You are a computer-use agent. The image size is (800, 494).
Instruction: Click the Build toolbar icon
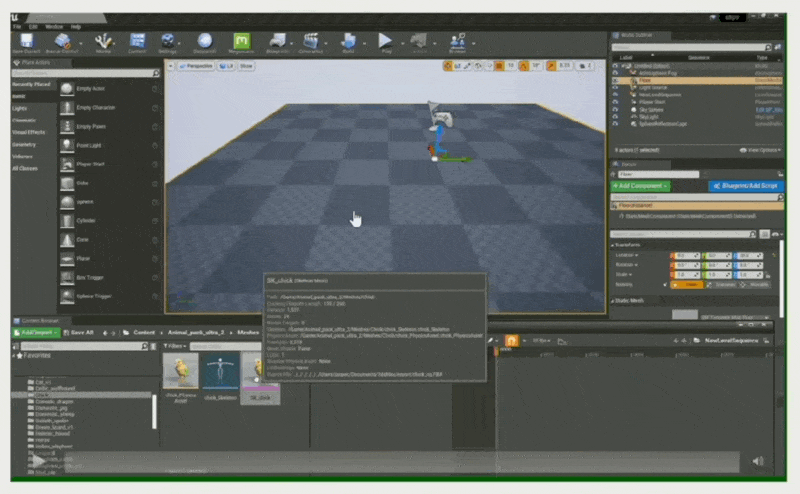pos(348,41)
